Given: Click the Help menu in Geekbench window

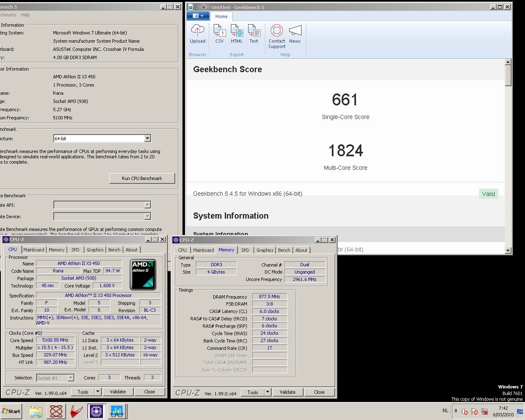Looking at the screenshot, I should tap(25, 15).
